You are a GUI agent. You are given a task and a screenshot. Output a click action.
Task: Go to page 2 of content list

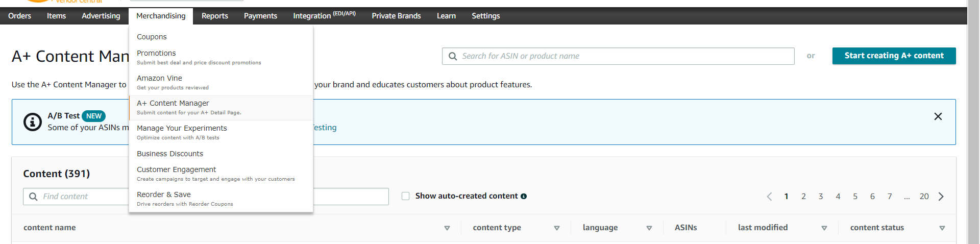pyautogui.click(x=803, y=197)
